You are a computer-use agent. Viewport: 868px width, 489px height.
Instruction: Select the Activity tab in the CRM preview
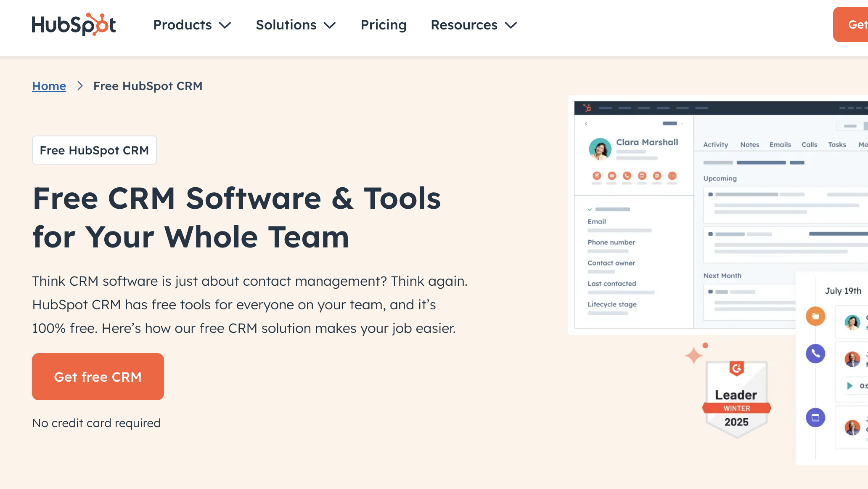[x=716, y=144]
